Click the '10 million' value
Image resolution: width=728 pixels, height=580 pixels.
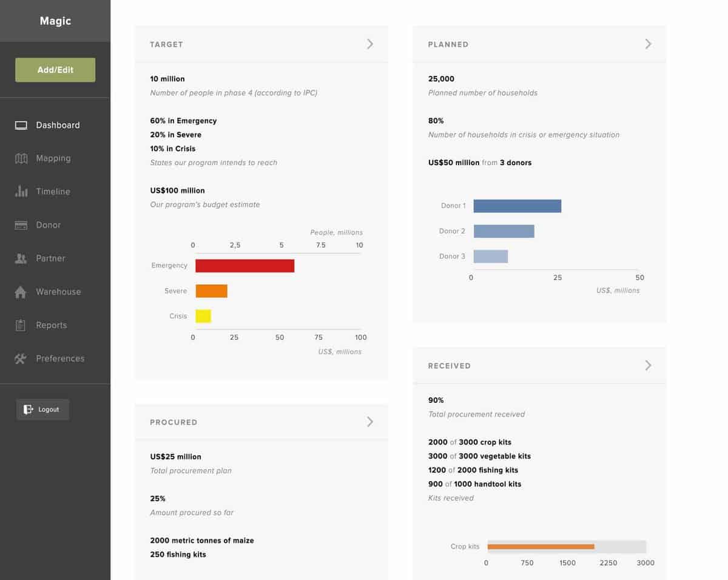coord(167,79)
